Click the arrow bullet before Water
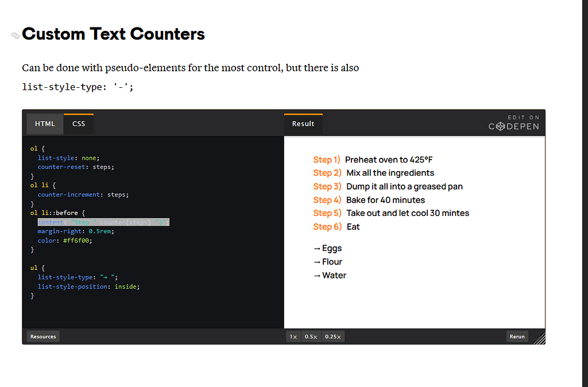588x387 pixels. [x=317, y=275]
